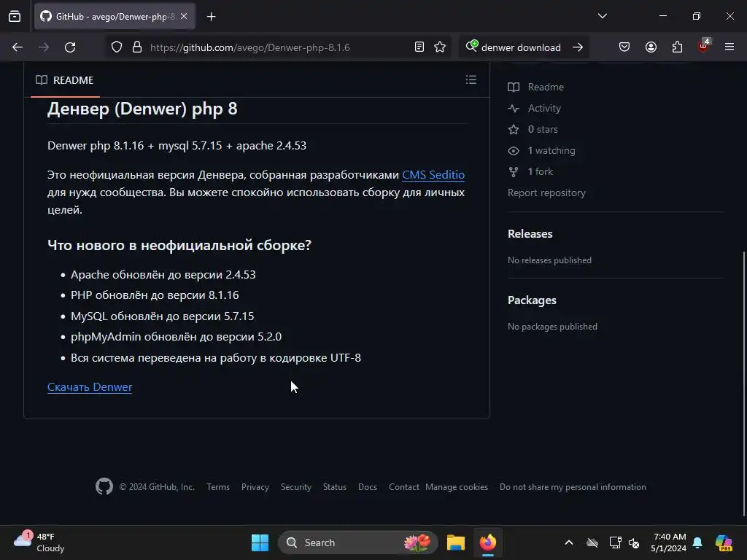The width and height of the screenshot is (747, 560).
Task: Open the Releases heading link
Action: point(530,234)
